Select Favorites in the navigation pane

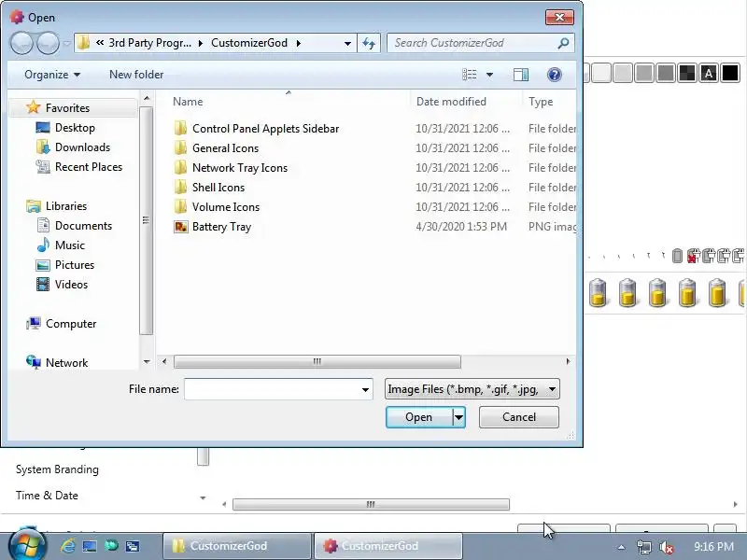click(x=67, y=108)
